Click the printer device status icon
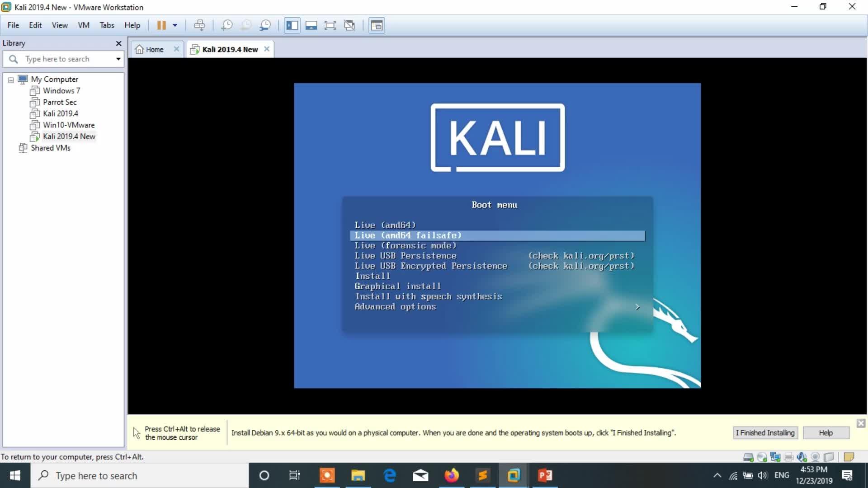 pos(789,457)
